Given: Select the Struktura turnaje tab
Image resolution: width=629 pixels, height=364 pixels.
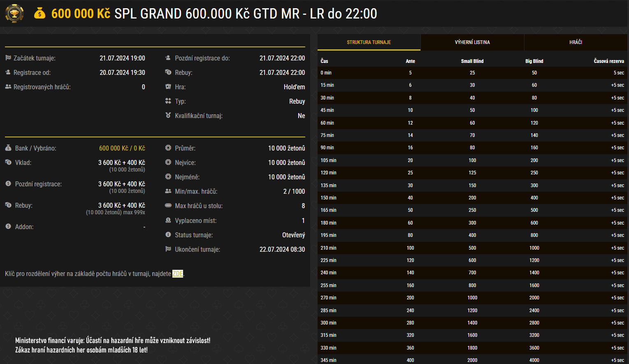Looking at the screenshot, I should tap(369, 42).
